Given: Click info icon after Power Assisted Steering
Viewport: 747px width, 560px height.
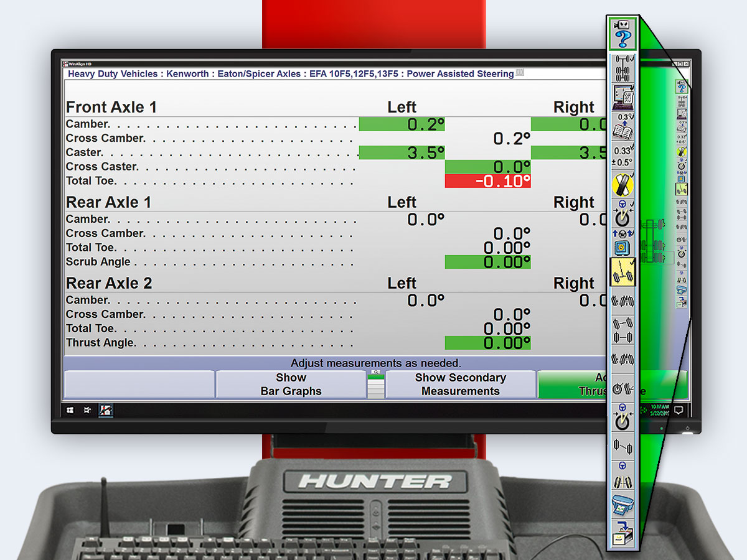Looking at the screenshot, I should pos(520,73).
